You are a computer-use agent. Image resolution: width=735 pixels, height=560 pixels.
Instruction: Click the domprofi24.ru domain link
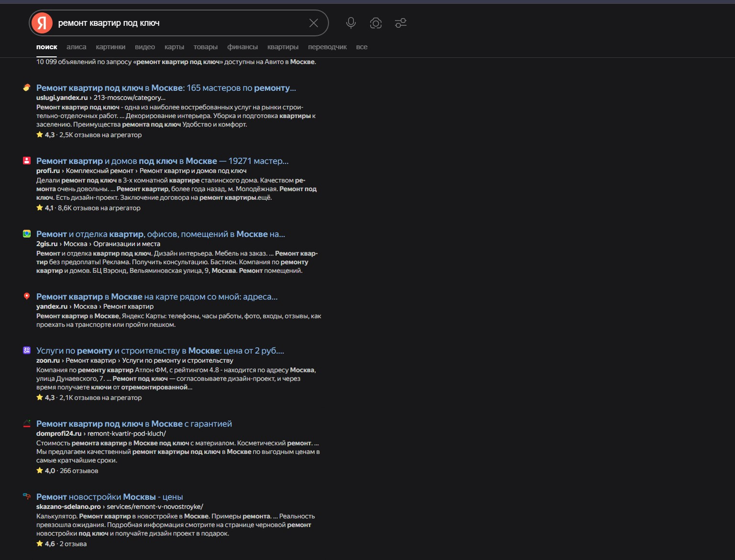59,433
